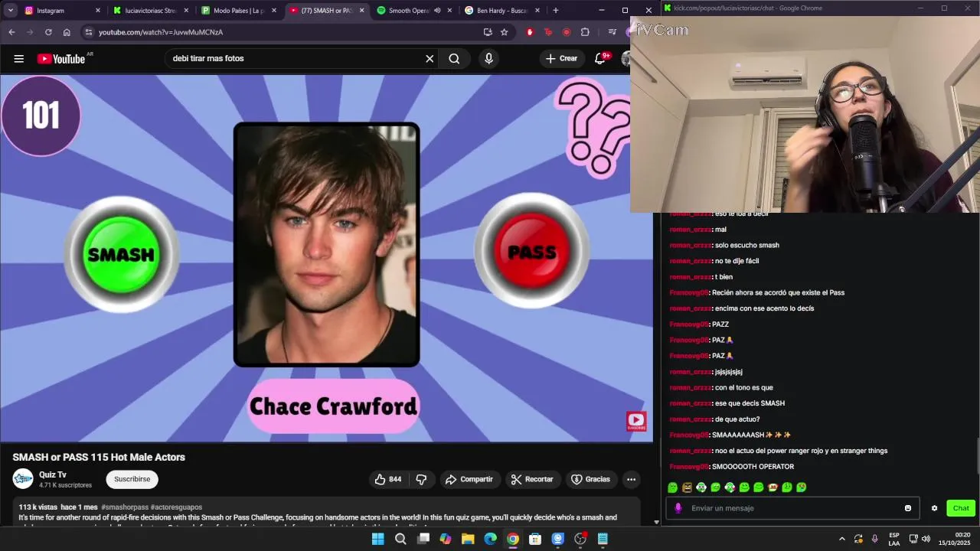Focus the Enviar un mensaje field
The image size is (980, 551).
(x=792, y=508)
